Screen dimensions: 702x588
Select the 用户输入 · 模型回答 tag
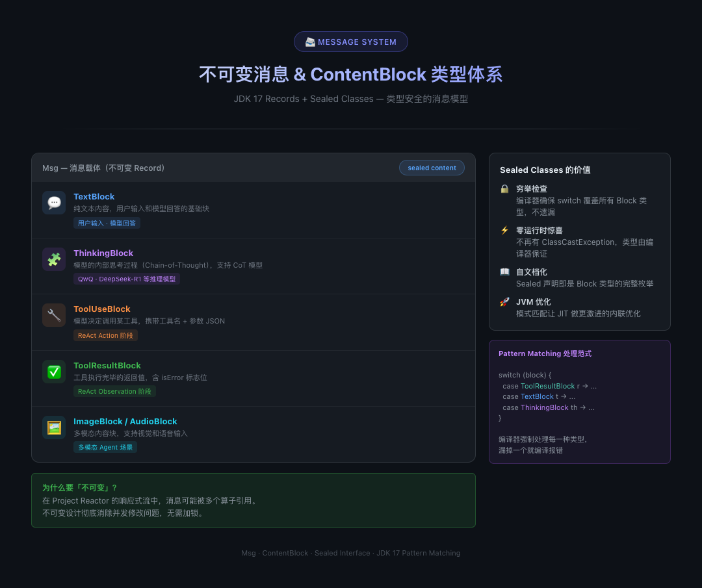tap(107, 223)
